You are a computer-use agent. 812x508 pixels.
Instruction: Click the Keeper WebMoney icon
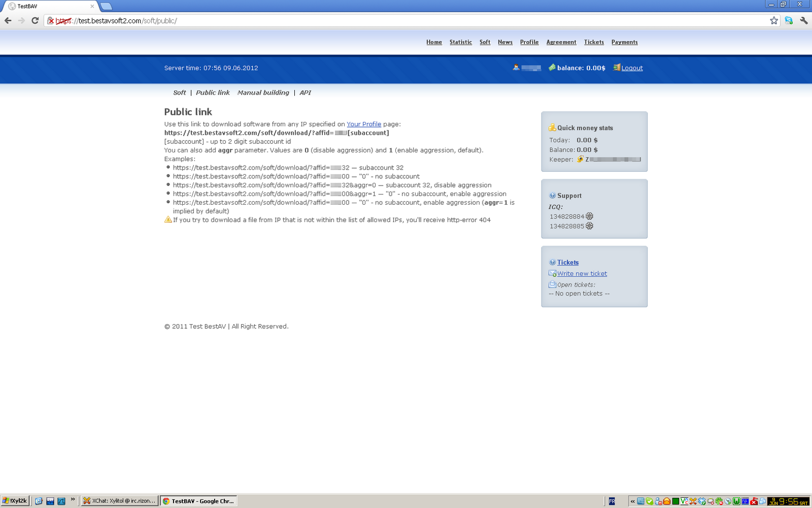coord(580,159)
